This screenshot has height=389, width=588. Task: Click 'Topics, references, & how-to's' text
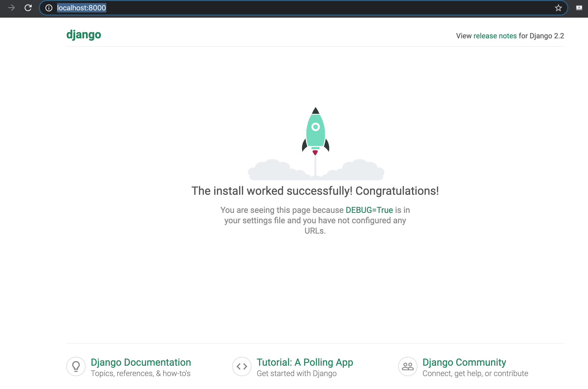141,373
